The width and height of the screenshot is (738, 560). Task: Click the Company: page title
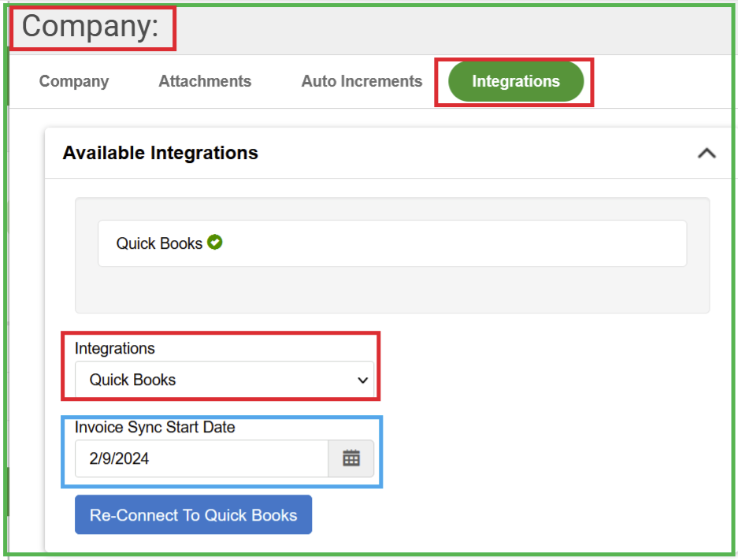91,26
